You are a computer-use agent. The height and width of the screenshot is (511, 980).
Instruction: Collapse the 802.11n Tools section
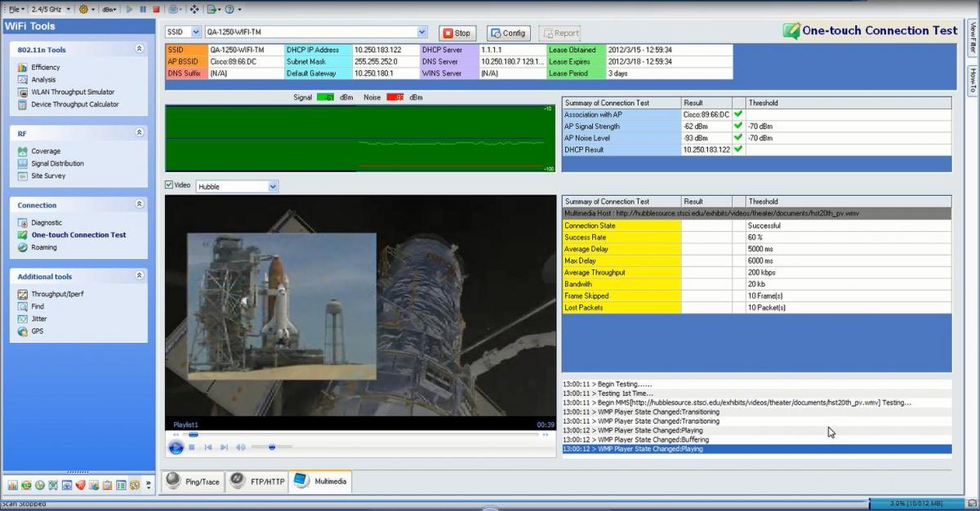139,49
